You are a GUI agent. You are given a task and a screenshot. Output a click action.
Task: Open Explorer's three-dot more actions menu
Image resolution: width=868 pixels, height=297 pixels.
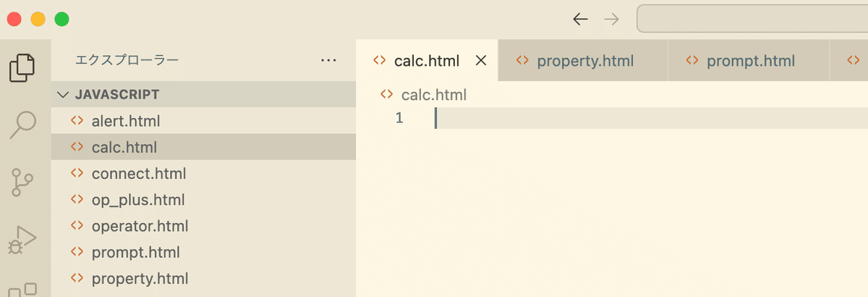pyautogui.click(x=328, y=61)
